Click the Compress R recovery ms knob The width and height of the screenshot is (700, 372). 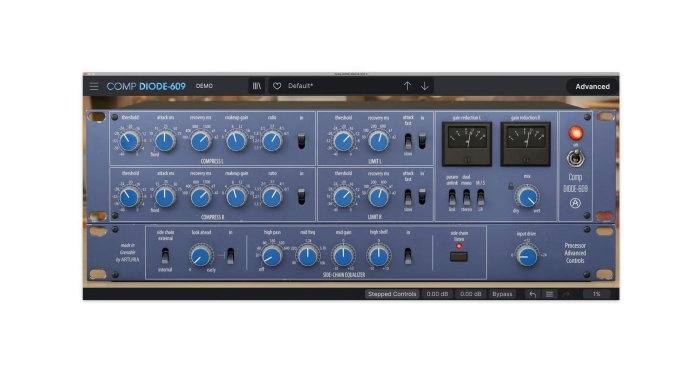point(201,197)
